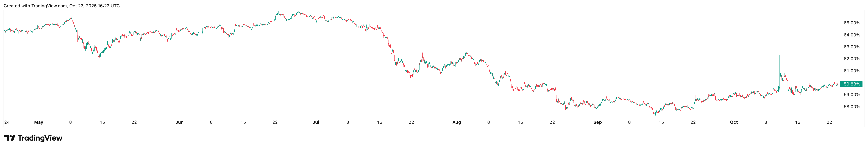Select the 64.00% axis label
The image size is (868, 149).
[x=852, y=35]
